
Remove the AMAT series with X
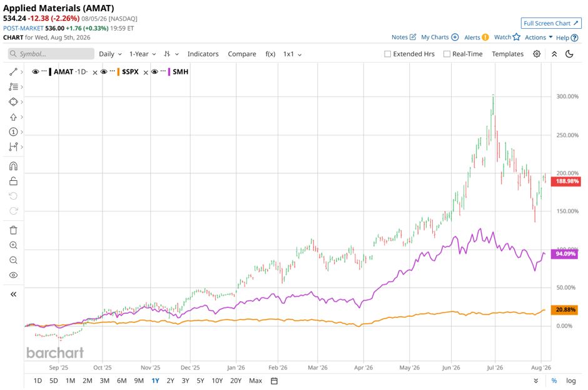pyautogui.click(x=95, y=73)
